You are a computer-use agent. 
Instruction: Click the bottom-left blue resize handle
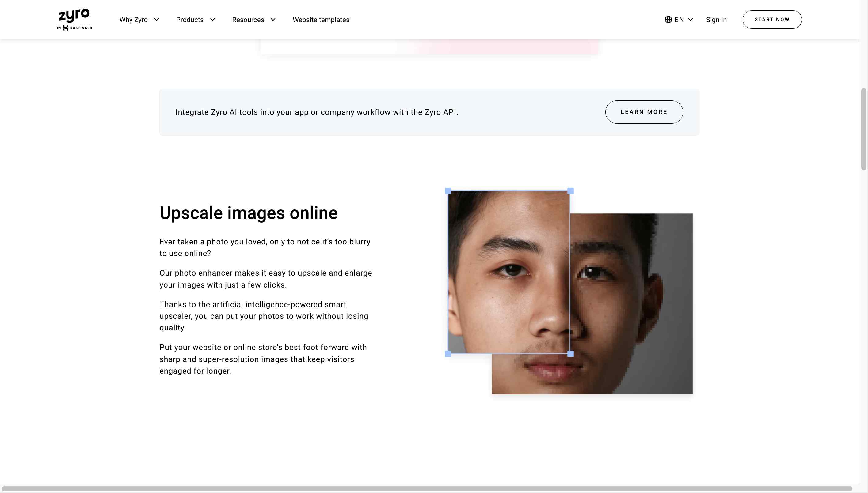[x=448, y=354]
